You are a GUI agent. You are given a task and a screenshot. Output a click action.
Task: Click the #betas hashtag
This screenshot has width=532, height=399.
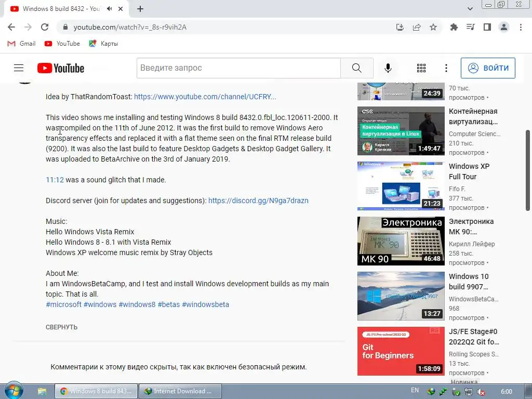coord(169,304)
